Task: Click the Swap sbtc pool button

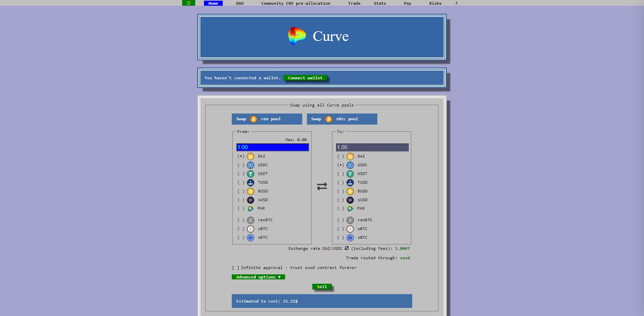Action: [x=342, y=119]
